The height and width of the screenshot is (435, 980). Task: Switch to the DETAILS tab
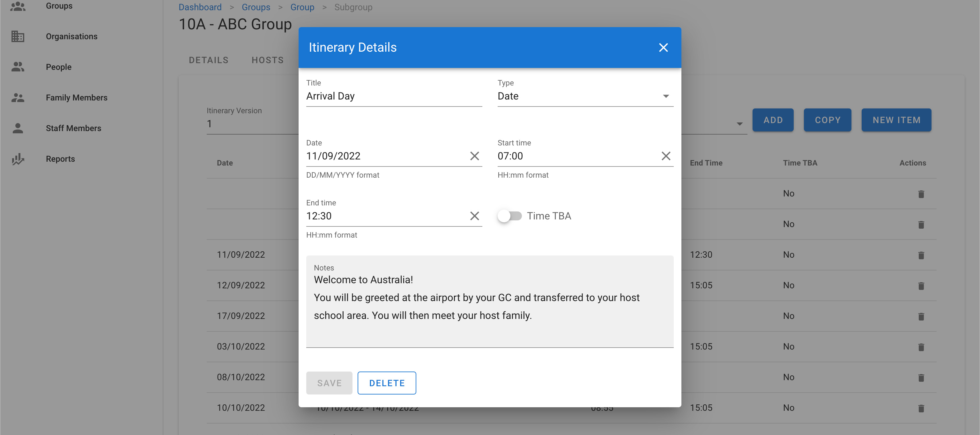pos(209,60)
